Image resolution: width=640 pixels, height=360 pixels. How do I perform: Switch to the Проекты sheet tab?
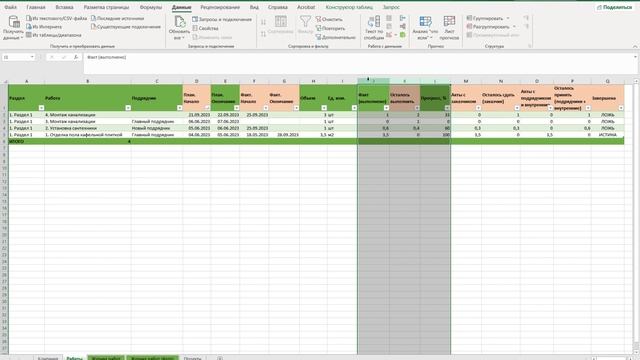(x=192, y=358)
